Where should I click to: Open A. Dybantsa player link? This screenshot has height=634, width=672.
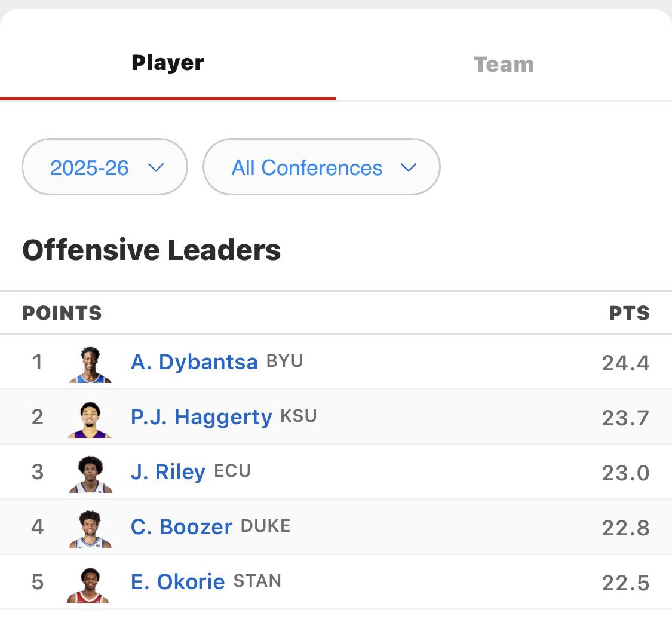[x=194, y=363]
